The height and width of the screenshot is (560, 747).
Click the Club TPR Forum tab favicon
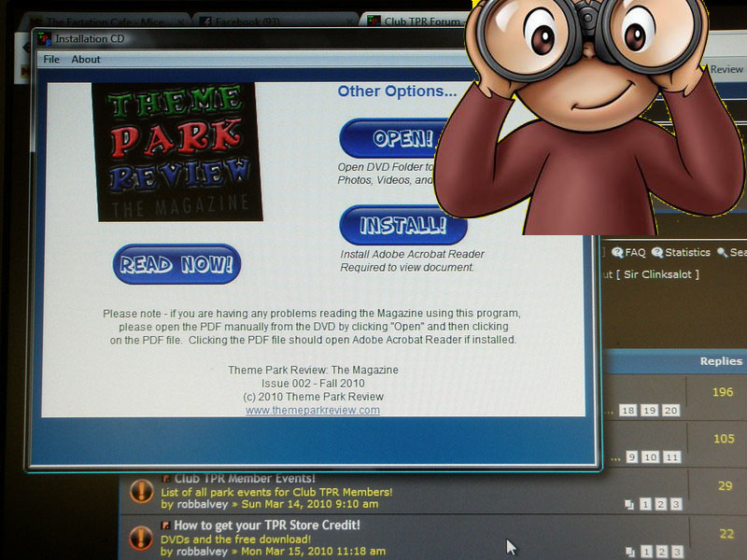tap(374, 21)
